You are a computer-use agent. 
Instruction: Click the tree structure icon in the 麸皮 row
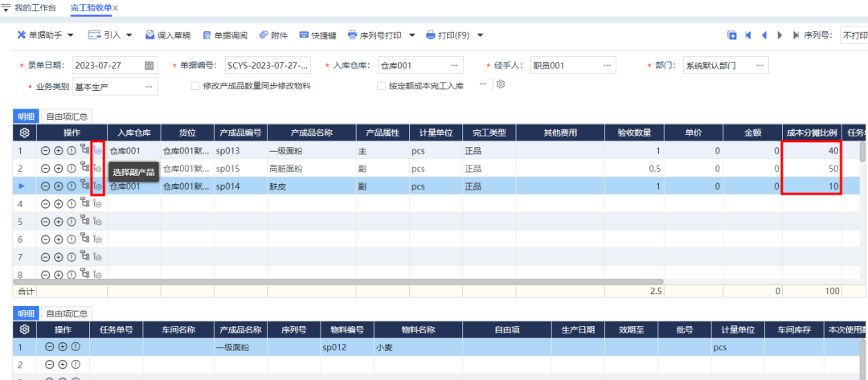tap(84, 186)
